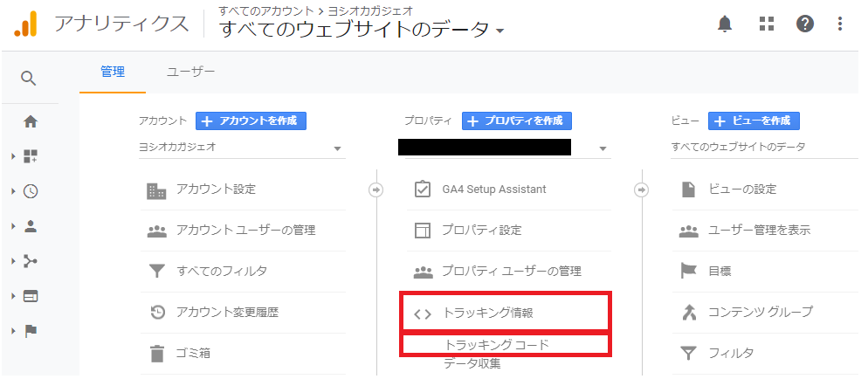Open the view selector field in ビュー column

764,148
